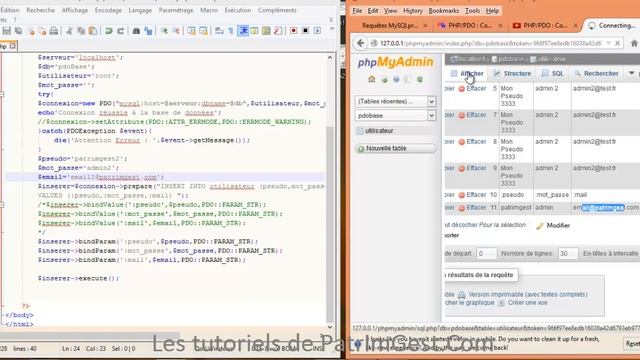The image size is (640, 360).
Task: Open the Tables récentes dropdown
Action: pos(395,101)
